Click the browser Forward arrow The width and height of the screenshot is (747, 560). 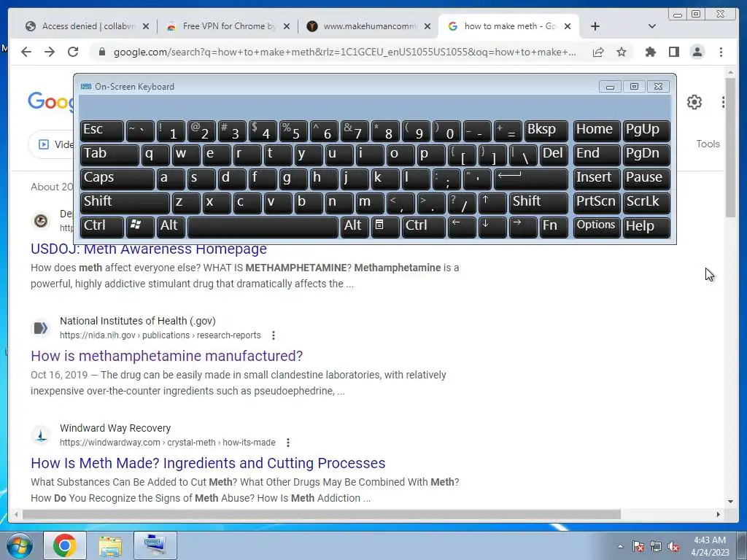[50, 52]
